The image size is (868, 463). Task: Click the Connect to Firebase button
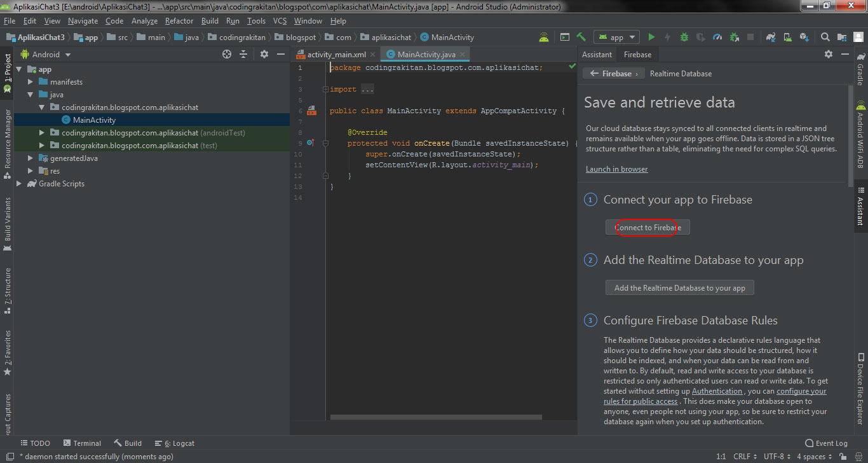click(646, 226)
